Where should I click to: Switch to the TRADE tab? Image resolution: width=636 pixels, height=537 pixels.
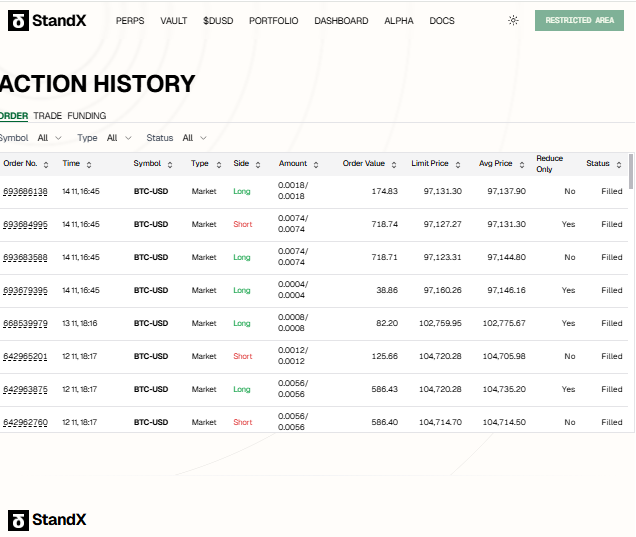(x=47, y=116)
